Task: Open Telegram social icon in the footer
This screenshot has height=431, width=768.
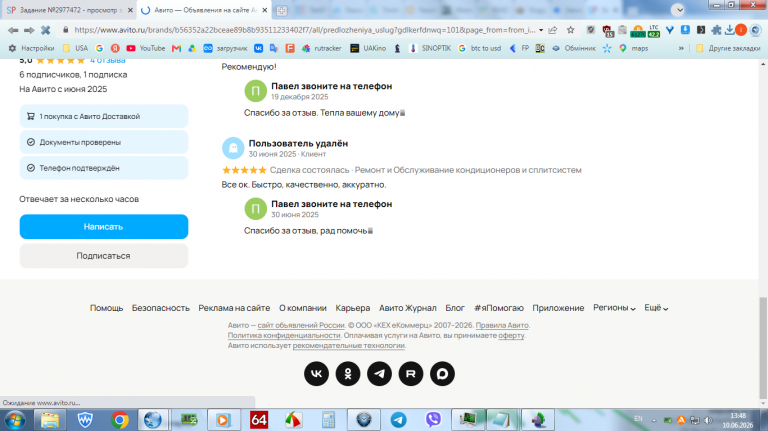Action: pos(379,374)
